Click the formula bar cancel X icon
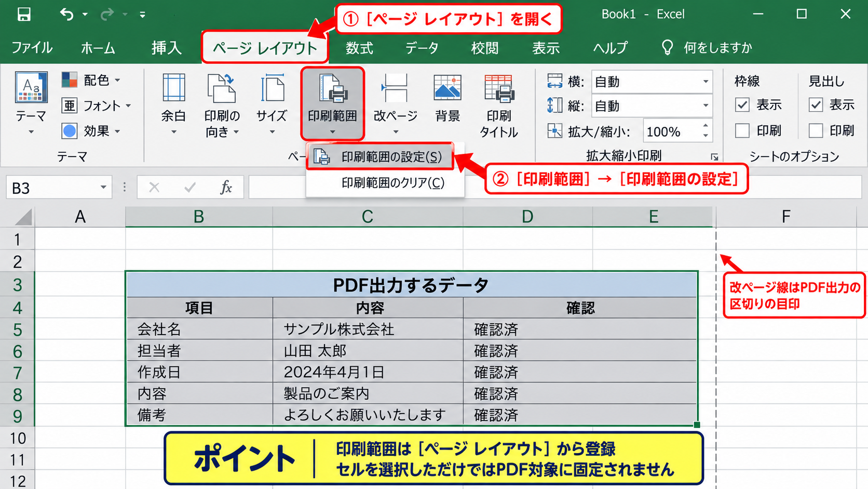The width and height of the screenshot is (868, 489). [x=154, y=187]
